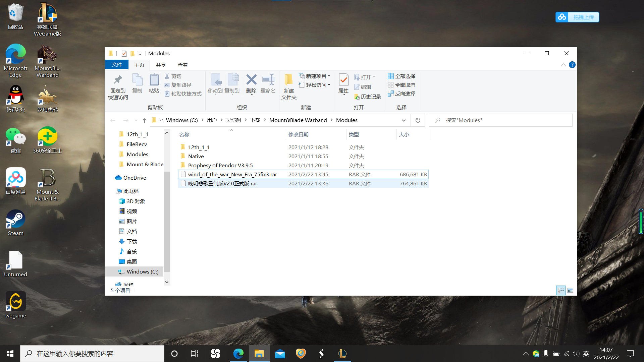
Task: Open 百度网盘 desktop shortcut
Action: (15, 181)
